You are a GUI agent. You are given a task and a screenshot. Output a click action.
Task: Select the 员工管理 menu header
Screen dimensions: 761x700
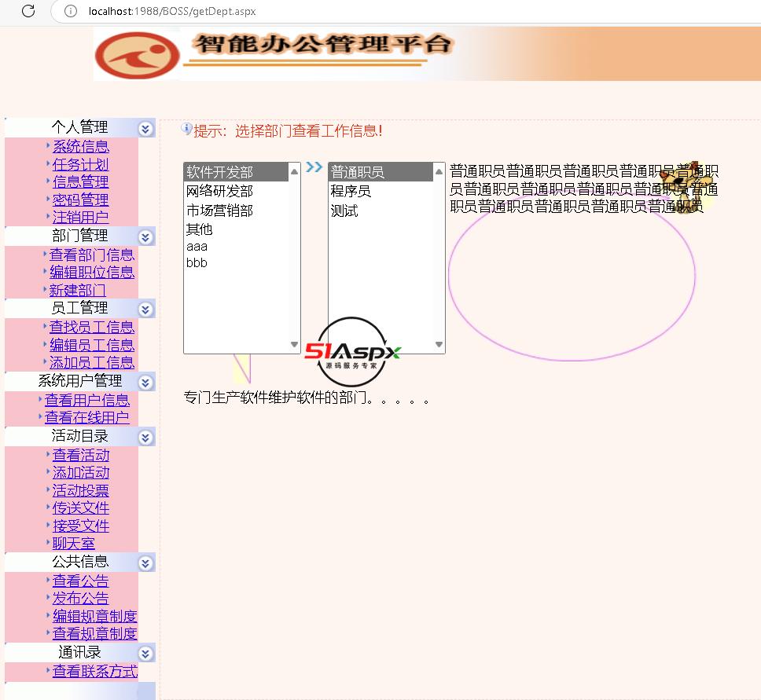(79, 308)
